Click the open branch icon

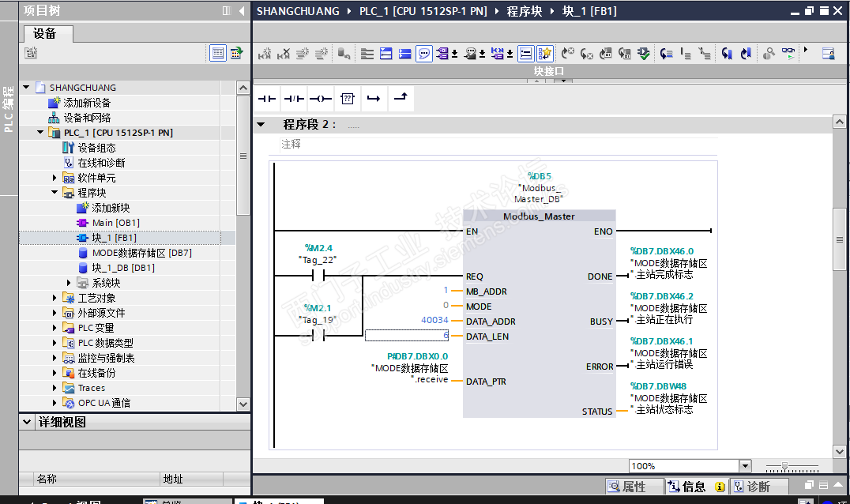click(374, 99)
